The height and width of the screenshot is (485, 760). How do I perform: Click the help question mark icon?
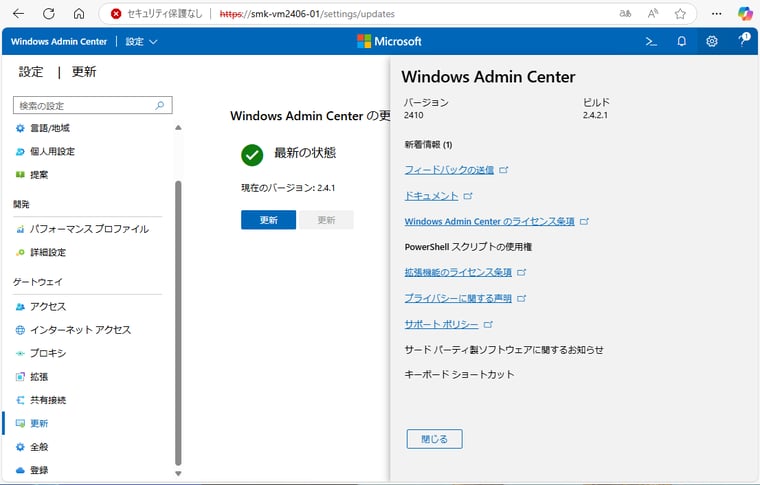[743, 40]
